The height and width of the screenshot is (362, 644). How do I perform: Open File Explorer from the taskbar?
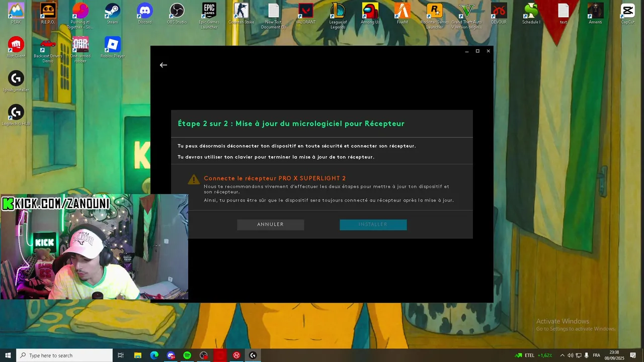point(138,355)
